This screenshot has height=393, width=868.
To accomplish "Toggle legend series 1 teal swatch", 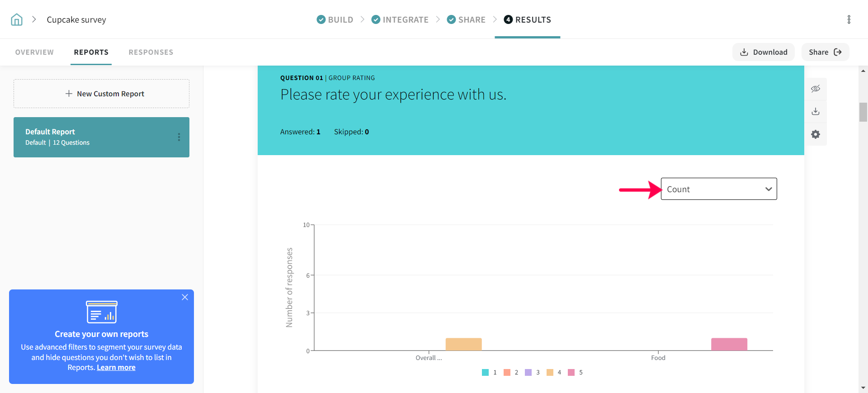I will 485,373.
